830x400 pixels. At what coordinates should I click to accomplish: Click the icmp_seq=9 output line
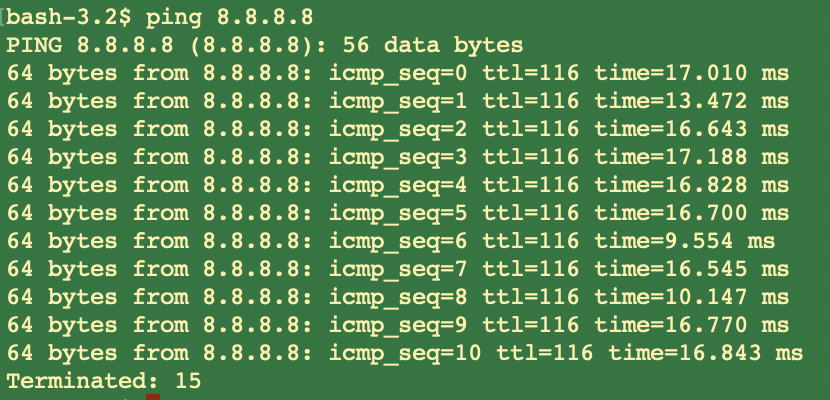coord(397,325)
